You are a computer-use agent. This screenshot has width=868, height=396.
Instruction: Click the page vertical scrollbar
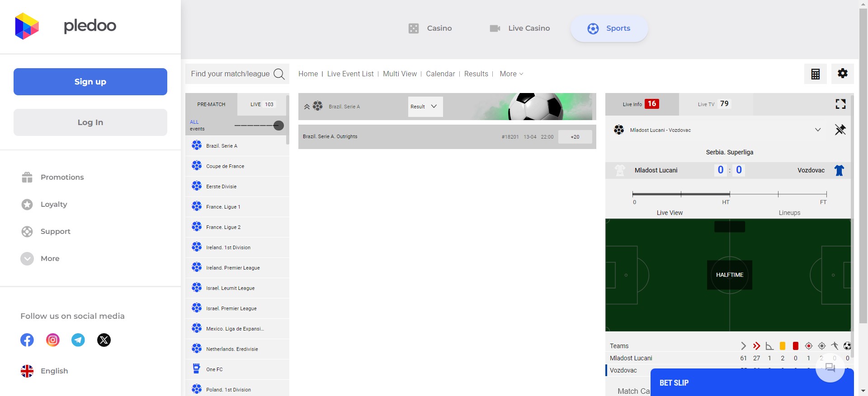[863, 166]
